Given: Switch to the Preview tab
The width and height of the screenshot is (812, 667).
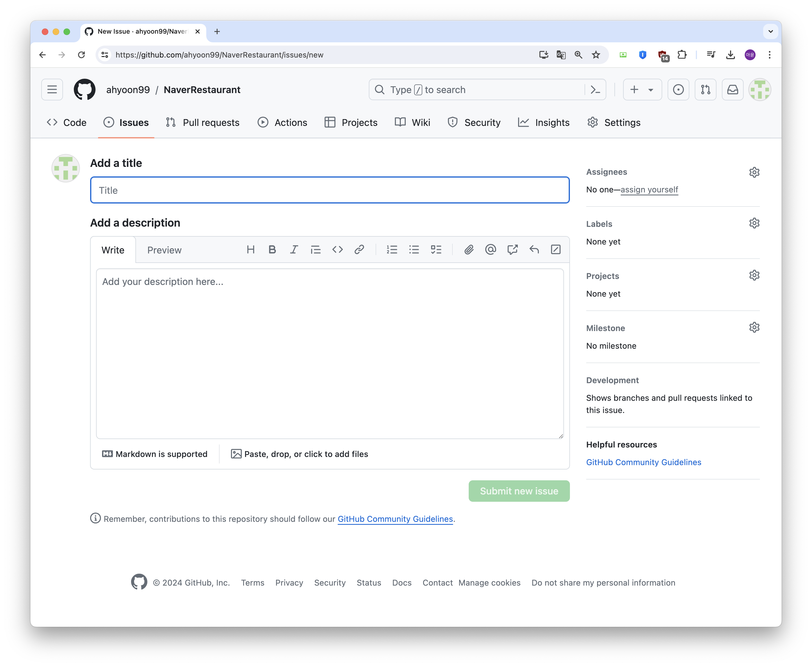Looking at the screenshot, I should point(164,250).
